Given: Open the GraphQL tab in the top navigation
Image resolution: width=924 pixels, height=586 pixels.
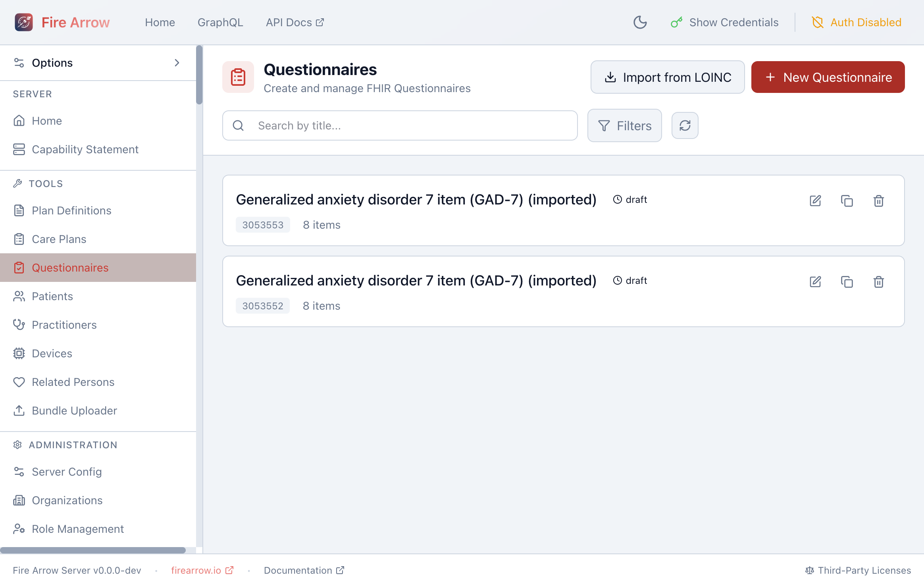Looking at the screenshot, I should 220,22.
